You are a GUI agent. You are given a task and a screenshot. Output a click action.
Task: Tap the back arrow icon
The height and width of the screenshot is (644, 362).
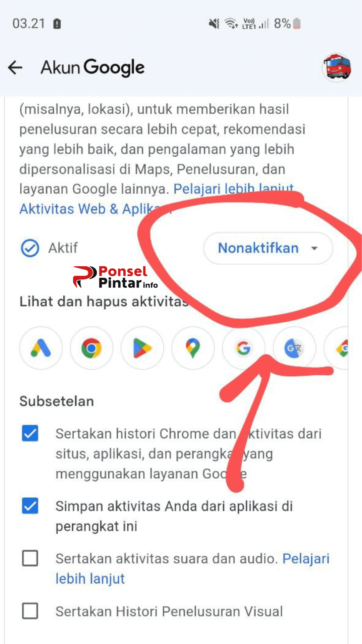(x=15, y=67)
